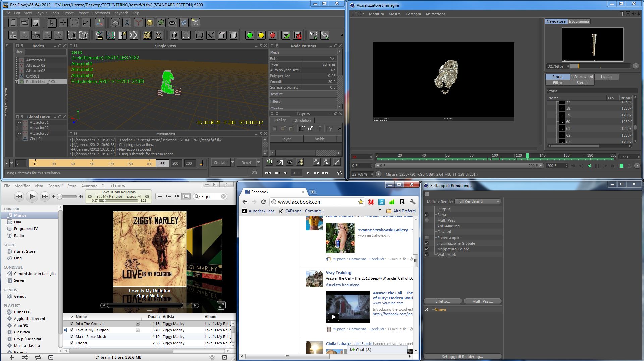The height and width of the screenshot is (361, 644).
Task: Toggle the Mappatura Colore checkbox
Action: (x=427, y=249)
